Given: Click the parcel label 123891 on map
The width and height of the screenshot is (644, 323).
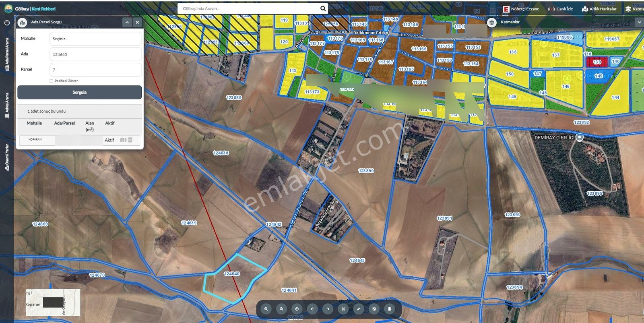Looking at the screenshot, I should 445,218.
